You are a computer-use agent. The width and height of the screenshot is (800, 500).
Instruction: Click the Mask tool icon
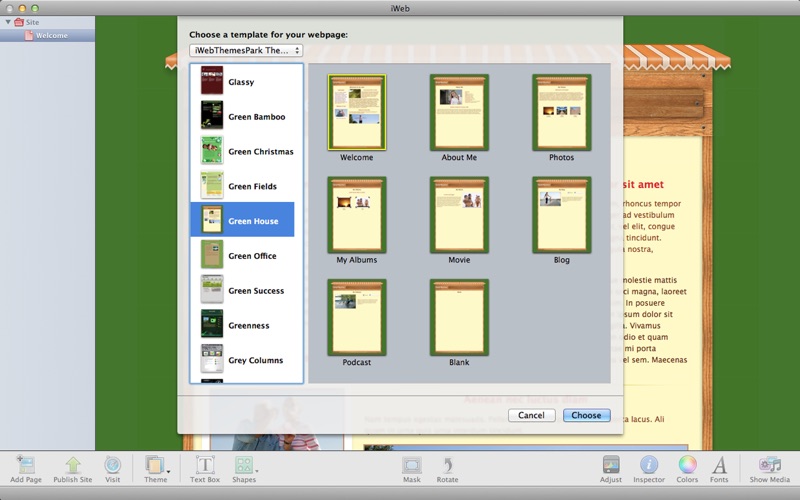[412, 465]
